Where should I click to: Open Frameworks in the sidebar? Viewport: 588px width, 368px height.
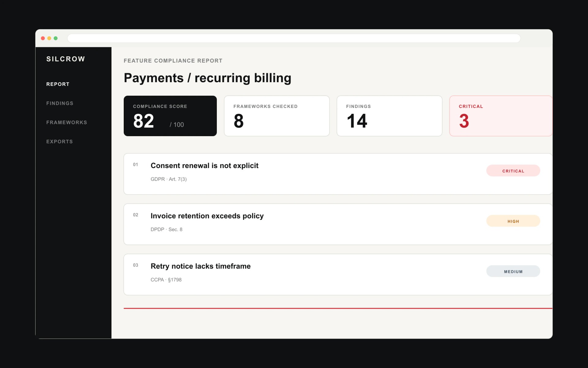[x=67, y=122]
